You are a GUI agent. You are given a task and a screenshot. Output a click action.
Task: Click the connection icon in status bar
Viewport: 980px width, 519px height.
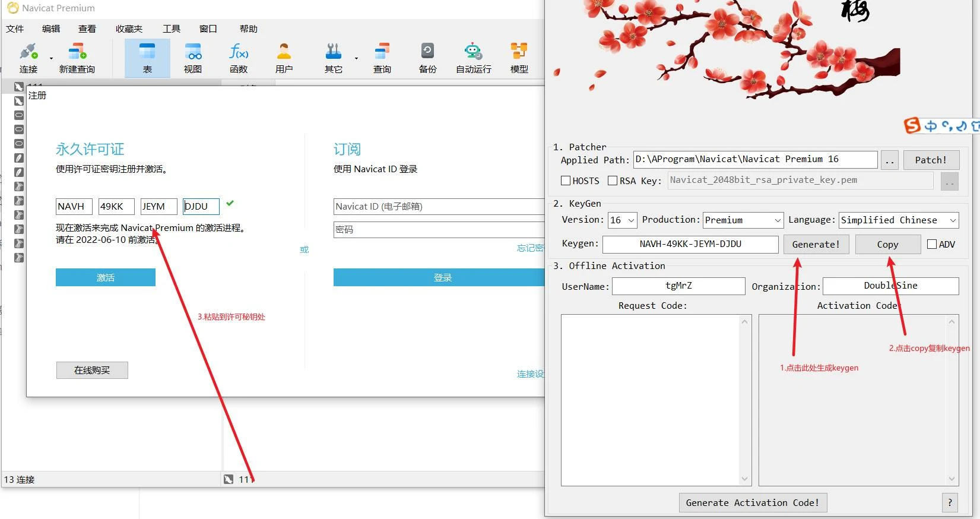[x=229, y=479]
